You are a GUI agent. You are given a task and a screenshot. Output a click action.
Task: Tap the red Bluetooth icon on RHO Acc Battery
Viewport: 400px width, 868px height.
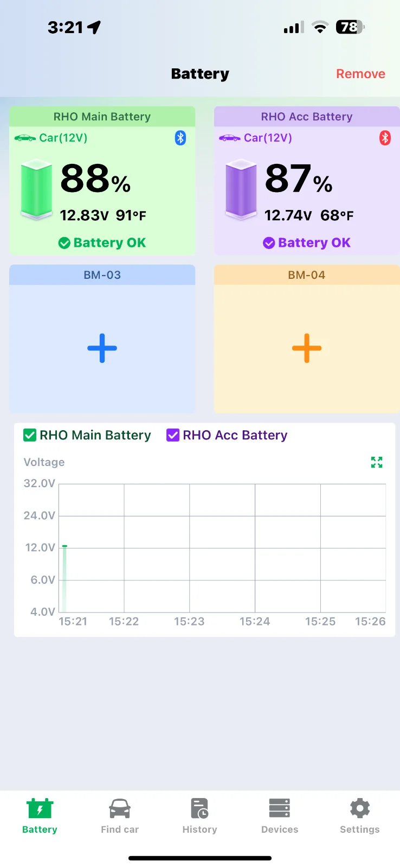(385, 138)
